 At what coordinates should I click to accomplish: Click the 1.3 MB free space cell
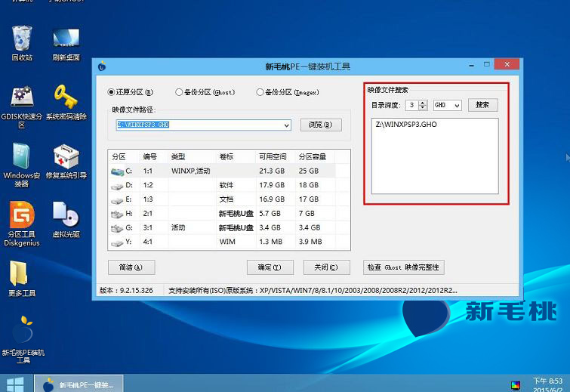click(x=270, y=242)
